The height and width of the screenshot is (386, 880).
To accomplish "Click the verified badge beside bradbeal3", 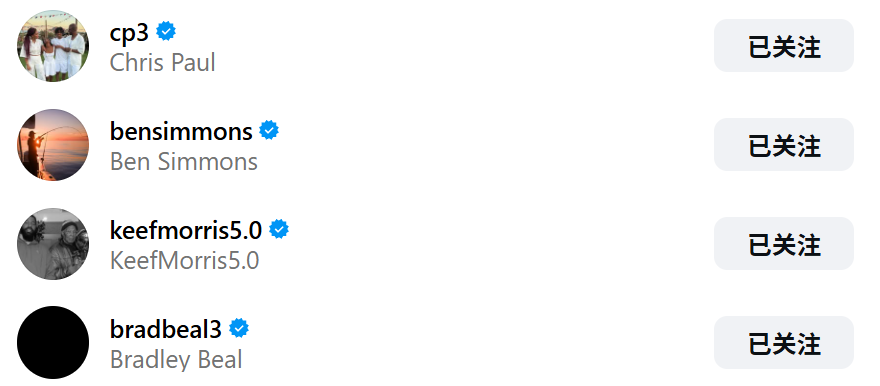I will pyautogui.click(x=239, y=328).
